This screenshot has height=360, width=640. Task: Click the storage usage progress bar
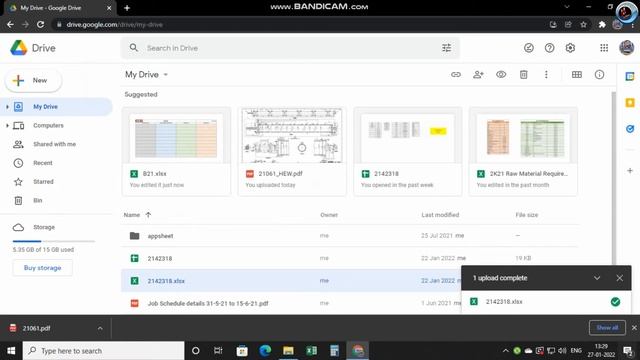[x=53, y=241]
